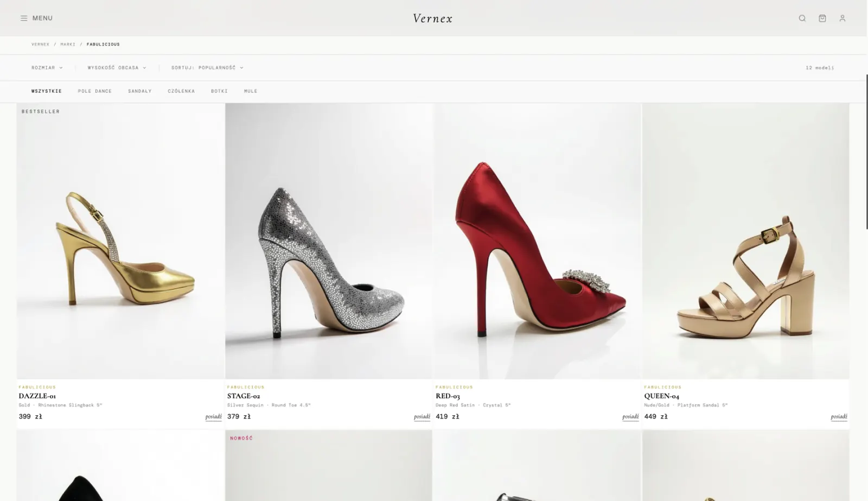Image resolution: width=868 pixels, height=501 pixels.
Task: Click the page vertical scrollbar
Action: tap(866, 152)
